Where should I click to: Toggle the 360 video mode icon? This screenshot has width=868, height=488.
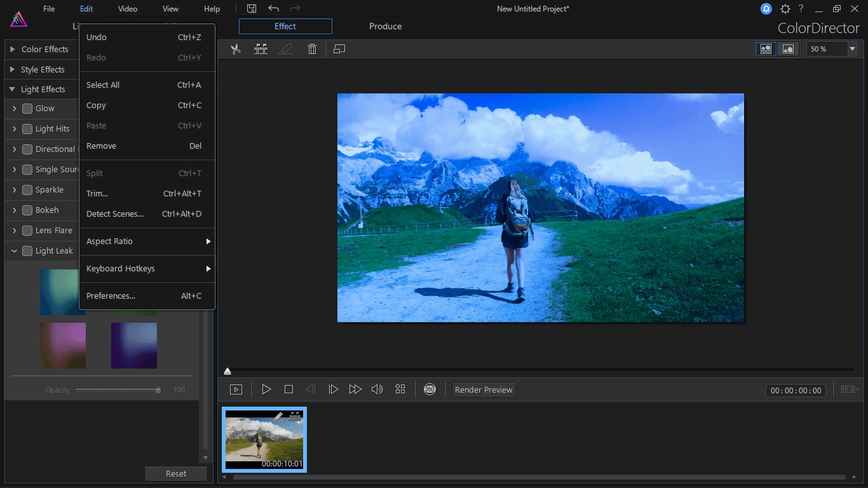430,390
